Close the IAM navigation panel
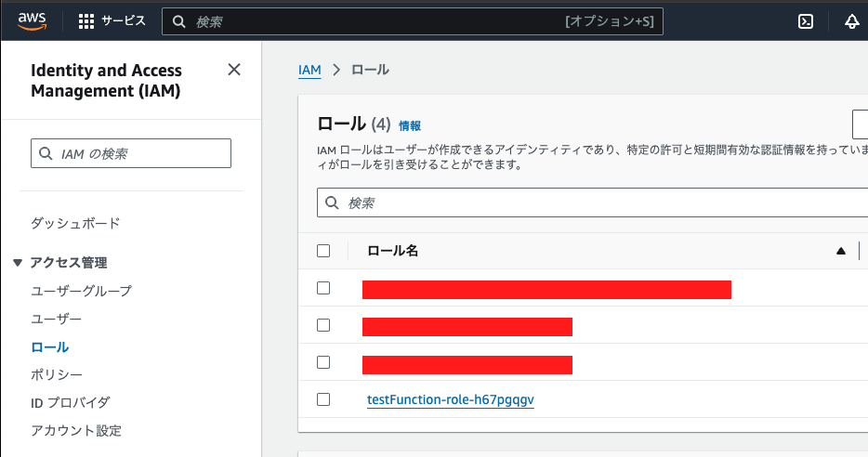The width and height of the screenshot is (868, 457). click(234, 70)
